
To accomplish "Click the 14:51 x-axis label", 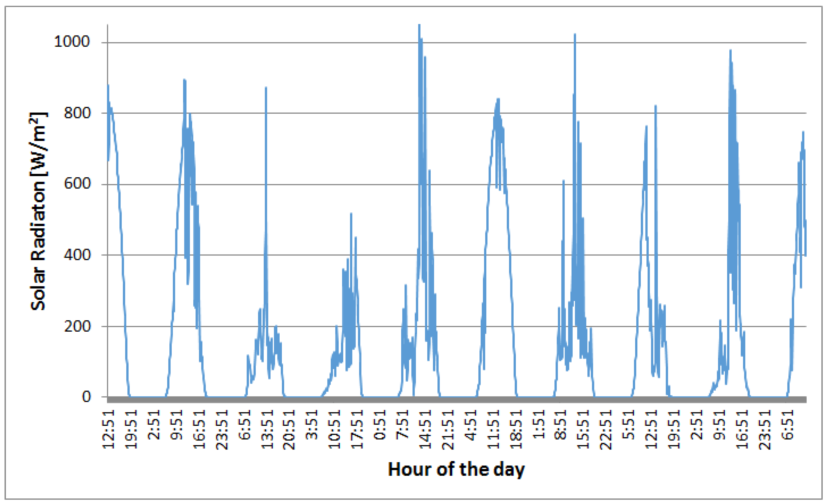I will [425, 429].
